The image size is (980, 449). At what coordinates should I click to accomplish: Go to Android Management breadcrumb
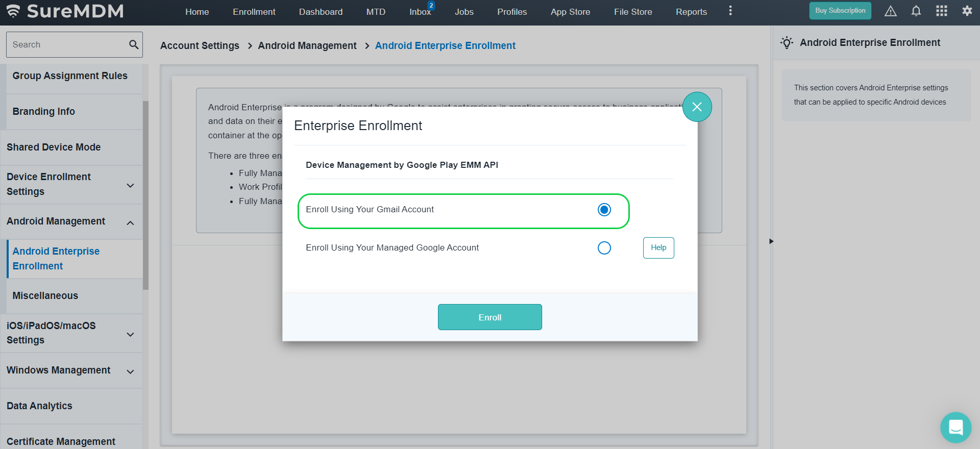click(x=307, y=45)
